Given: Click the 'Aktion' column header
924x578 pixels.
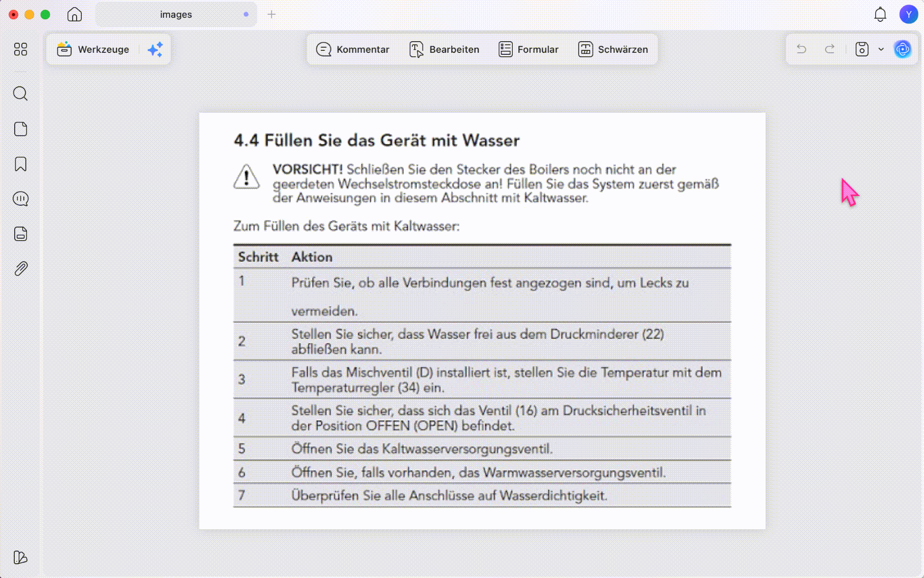Looking at the screenshot, I should coord(312,257).
